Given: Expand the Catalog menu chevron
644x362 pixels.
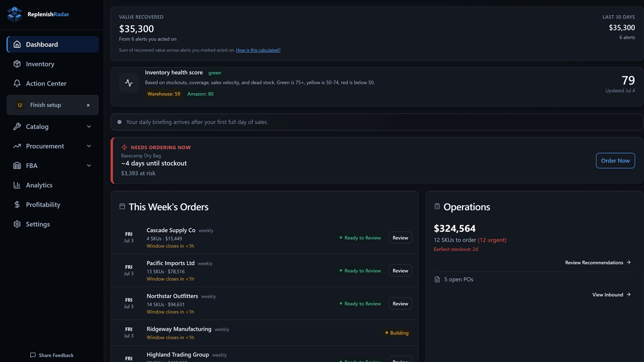Looking at the screenshot, I should pyautogui.click(x=89, y=126).
